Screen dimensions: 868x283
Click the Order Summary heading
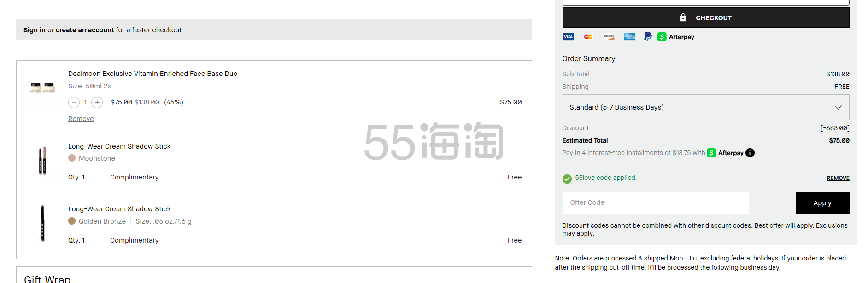tap(589, 58)
